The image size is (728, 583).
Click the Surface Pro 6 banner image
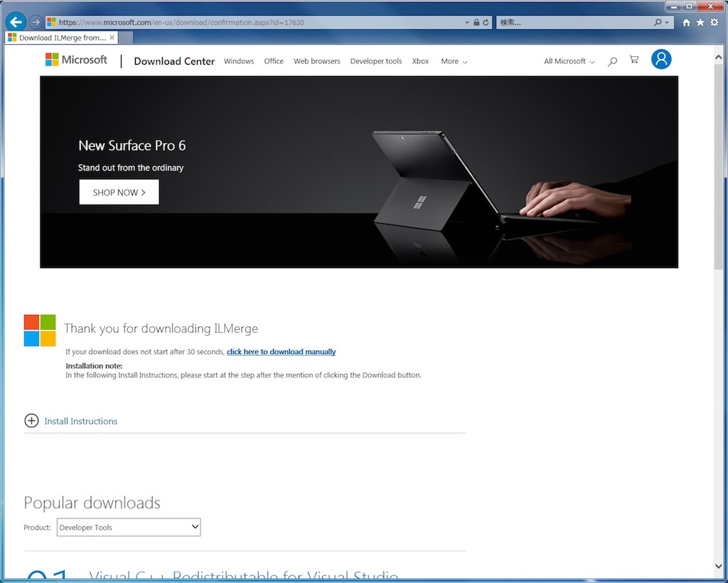pyautogui.click(x=359, y=172)
